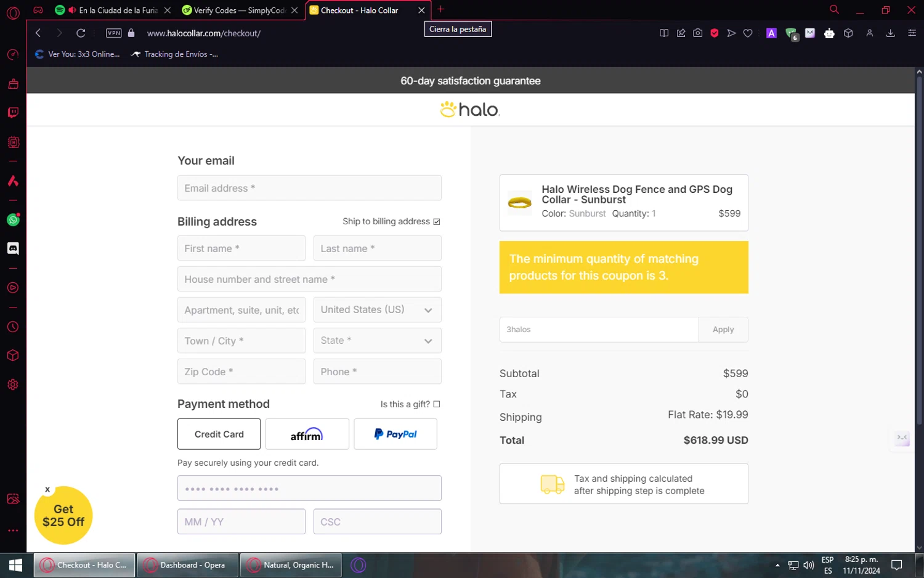The width and height of the screenshot is (924, 578).
Task: Open History clock icon in sidebar
Action: [x=13, y=327]
